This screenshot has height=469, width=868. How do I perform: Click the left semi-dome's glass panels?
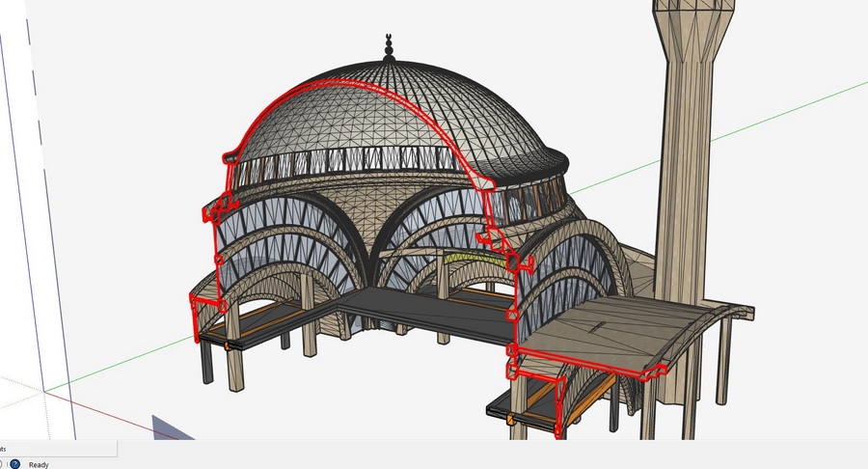tap(280, 241)
